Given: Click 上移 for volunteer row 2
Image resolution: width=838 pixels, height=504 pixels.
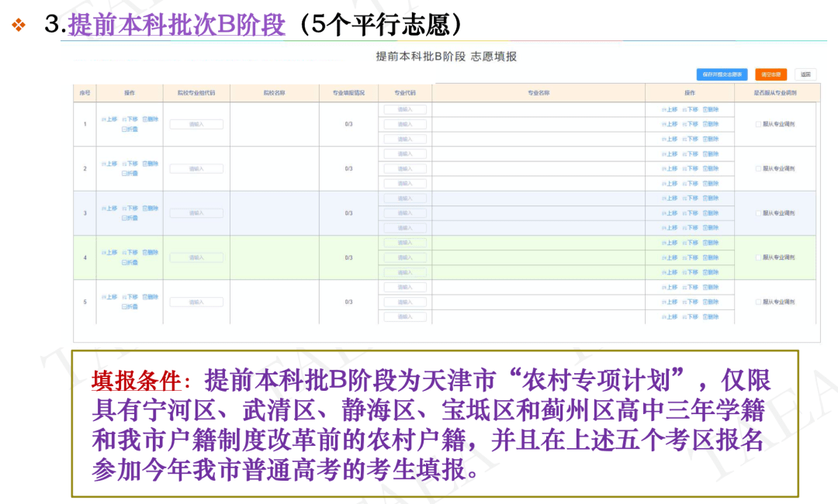Looking at the screenshot, I should [x=109, y=164].
